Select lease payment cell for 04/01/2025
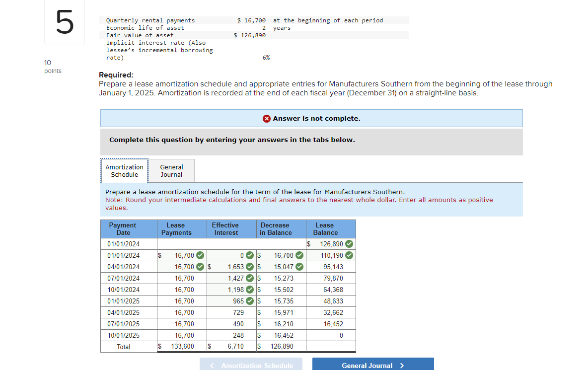The height and width of the screenshot is (370, 588). point(182,313)
